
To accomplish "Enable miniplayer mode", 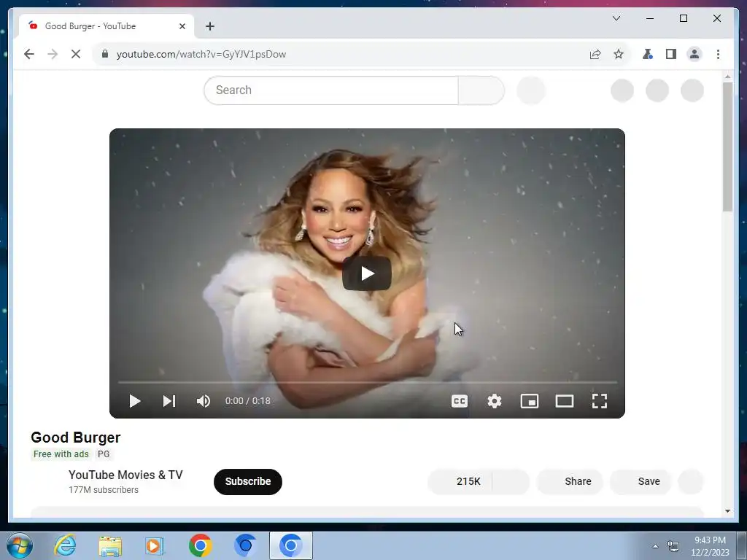I will point(530,401).
